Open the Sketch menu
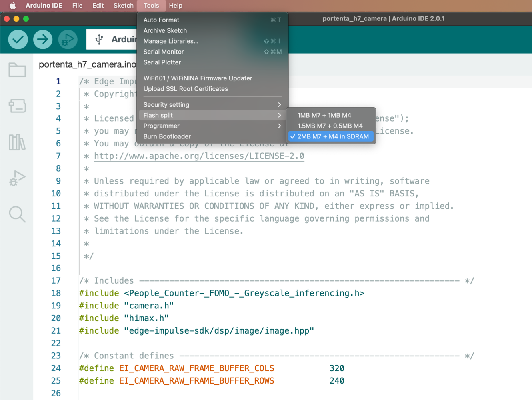This screenshot has width=532, height=400. (124, 6)
